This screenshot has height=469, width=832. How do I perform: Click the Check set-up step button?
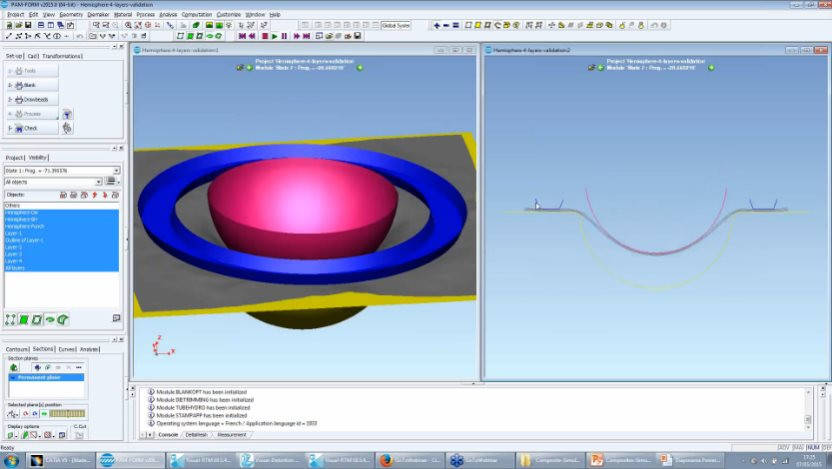[x=32, y=128]
